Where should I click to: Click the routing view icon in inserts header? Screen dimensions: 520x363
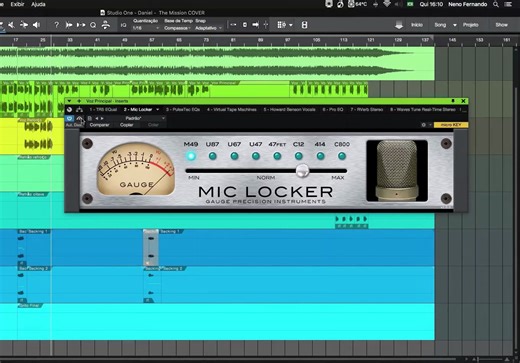pos(79,109)
